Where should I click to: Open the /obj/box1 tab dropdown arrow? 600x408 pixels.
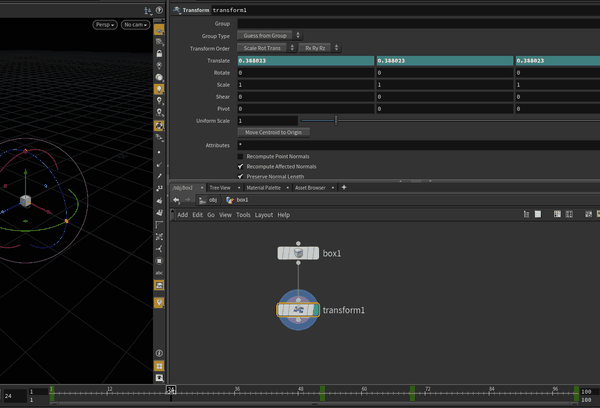click(x=202, y=188)
